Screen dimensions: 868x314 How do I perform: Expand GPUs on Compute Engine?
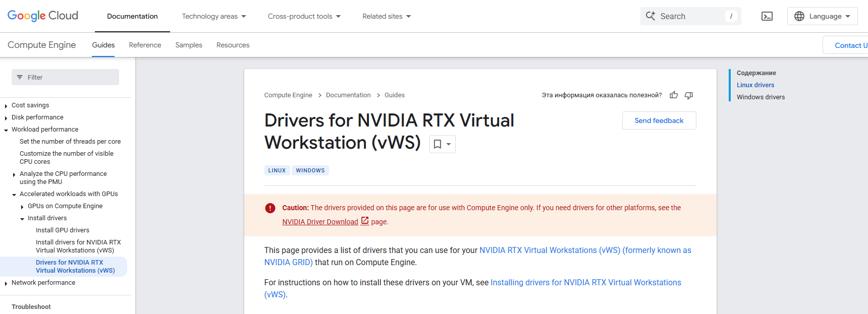[22, 207]
